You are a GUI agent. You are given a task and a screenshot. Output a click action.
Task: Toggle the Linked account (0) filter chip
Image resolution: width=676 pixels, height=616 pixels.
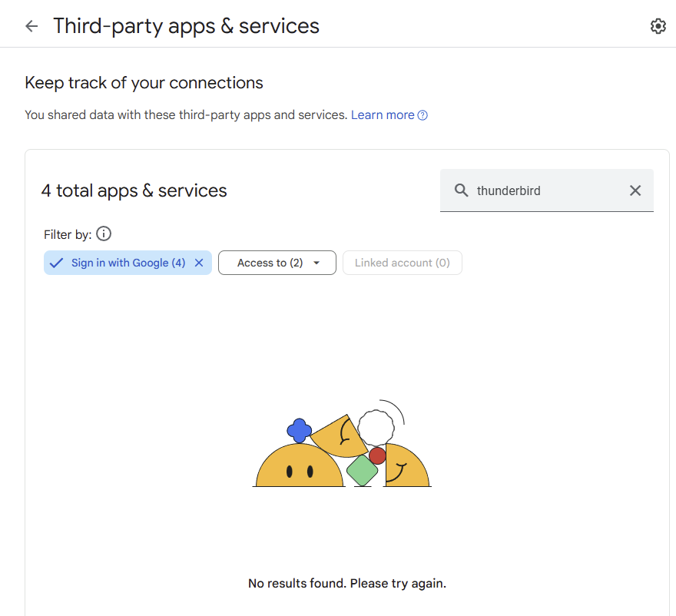(x=402, y=263)
